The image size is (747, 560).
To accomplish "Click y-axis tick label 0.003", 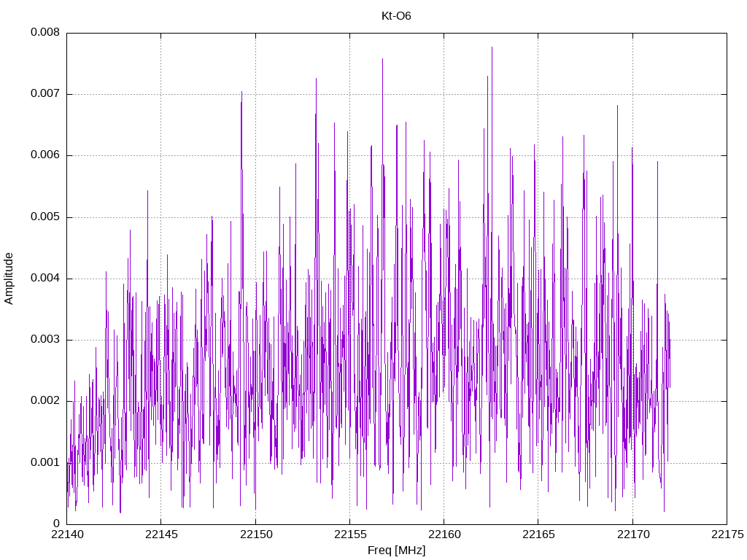I will tap(45, 340).
